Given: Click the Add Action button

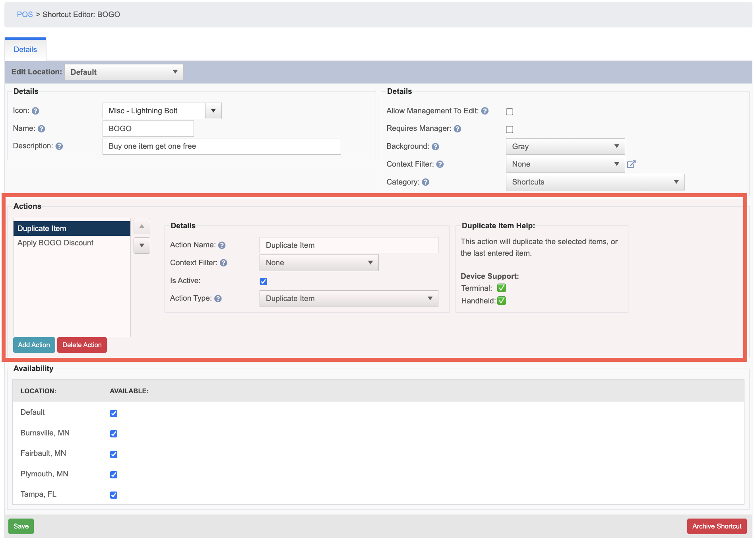Looking at the screenshot, I should coord(34,345).
